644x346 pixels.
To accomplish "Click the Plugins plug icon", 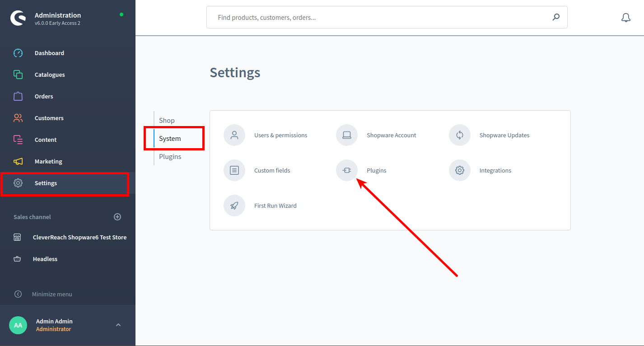I will point(347,170).
